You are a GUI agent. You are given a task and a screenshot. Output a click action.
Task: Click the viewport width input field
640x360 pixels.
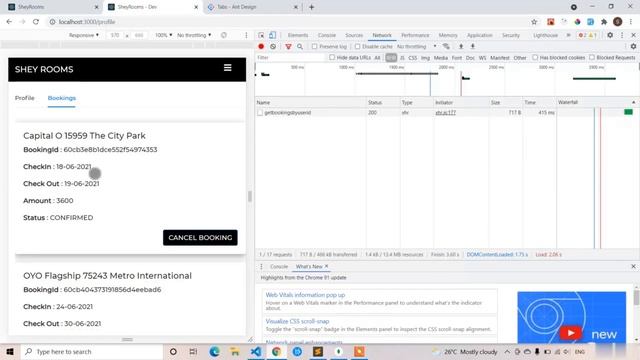[115, 35]
